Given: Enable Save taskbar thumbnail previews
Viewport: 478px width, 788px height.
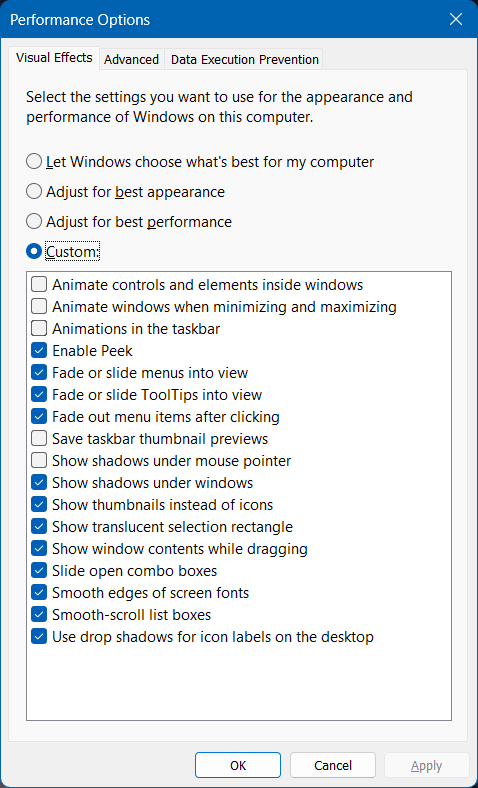Looking at the screenshot, I should pos(39,438).
